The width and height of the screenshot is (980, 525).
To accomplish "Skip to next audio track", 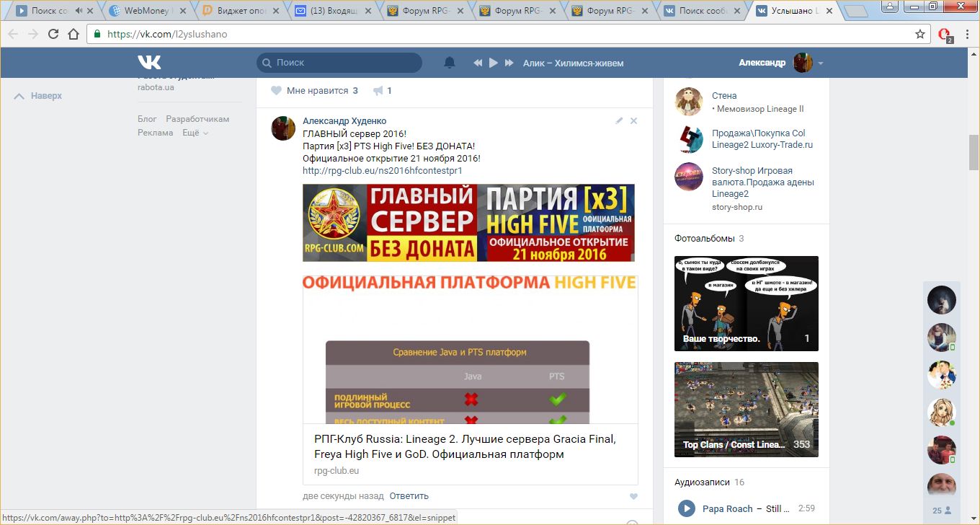I will click(509, 63).
